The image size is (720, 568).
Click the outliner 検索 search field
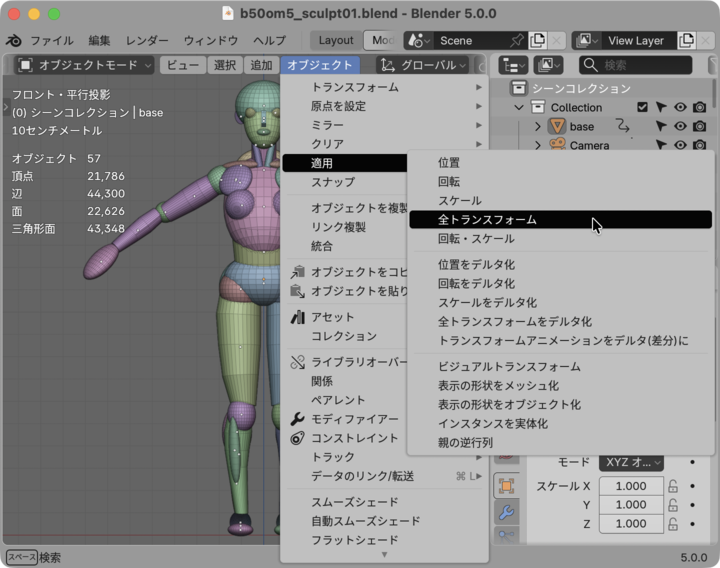tap(636, 65)
